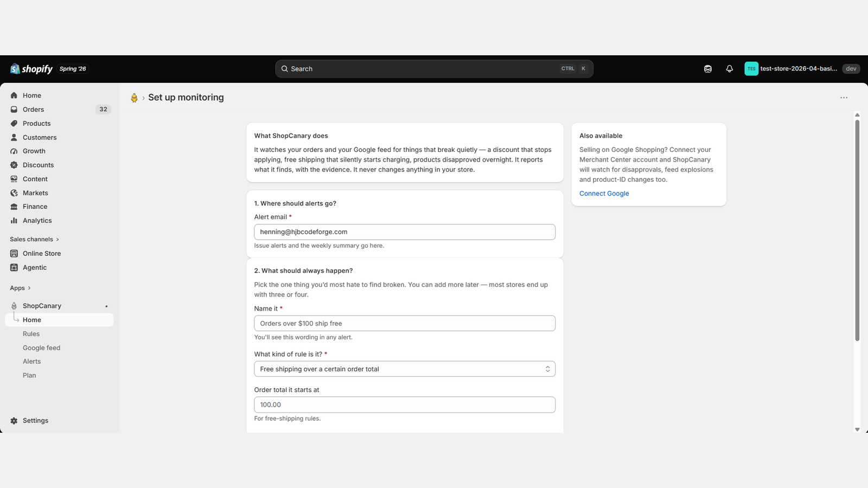Open Products in the sidebar
The width and height of the screenshot is (868, 488).
36,124
